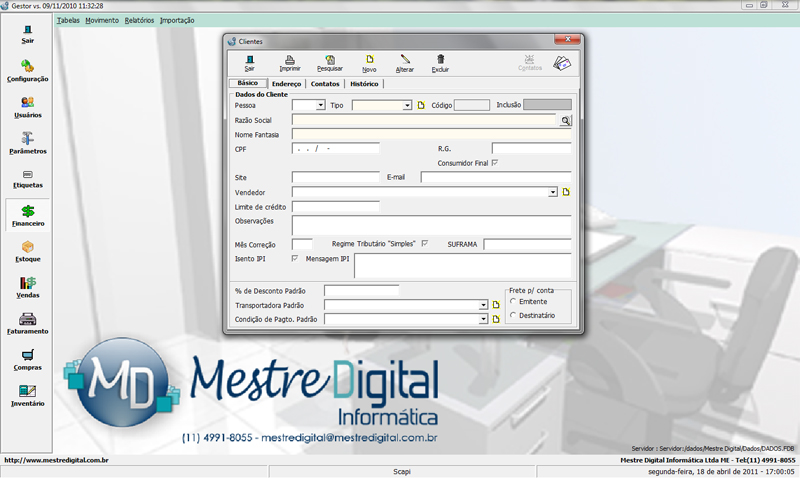This screenshot has width=800, height=478.
Task: Open Parâmetros in the sidebar
Action: pyautogui.click(x=28, y=143)
